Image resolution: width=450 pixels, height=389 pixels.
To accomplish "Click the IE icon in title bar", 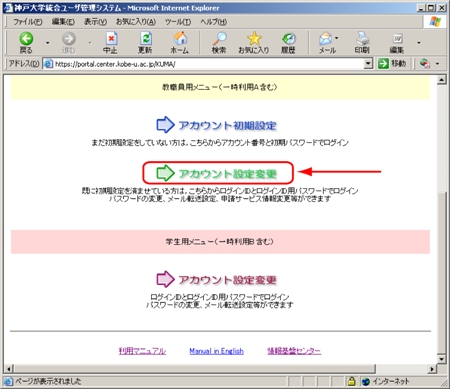I will click(x=8, y=8).
